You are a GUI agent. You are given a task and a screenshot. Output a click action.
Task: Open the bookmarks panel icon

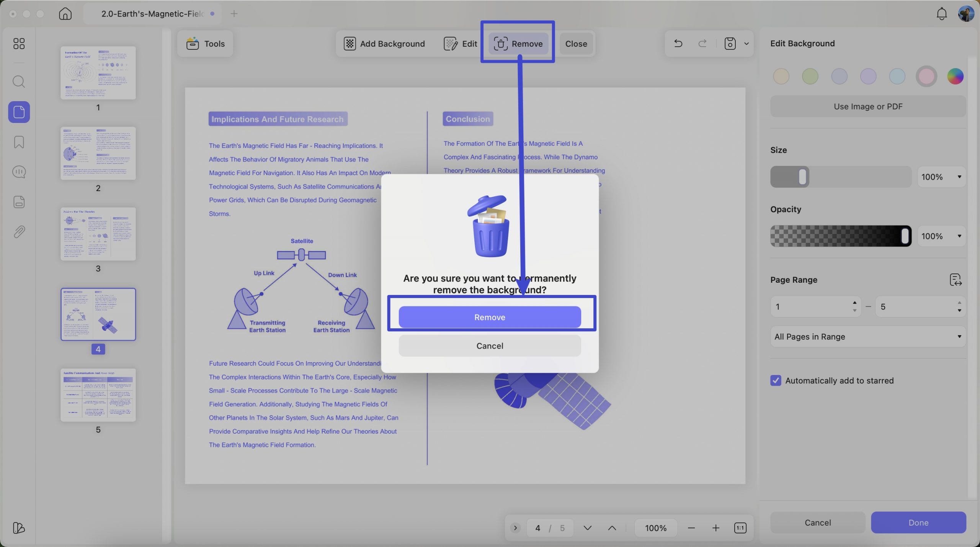[19, 142]
